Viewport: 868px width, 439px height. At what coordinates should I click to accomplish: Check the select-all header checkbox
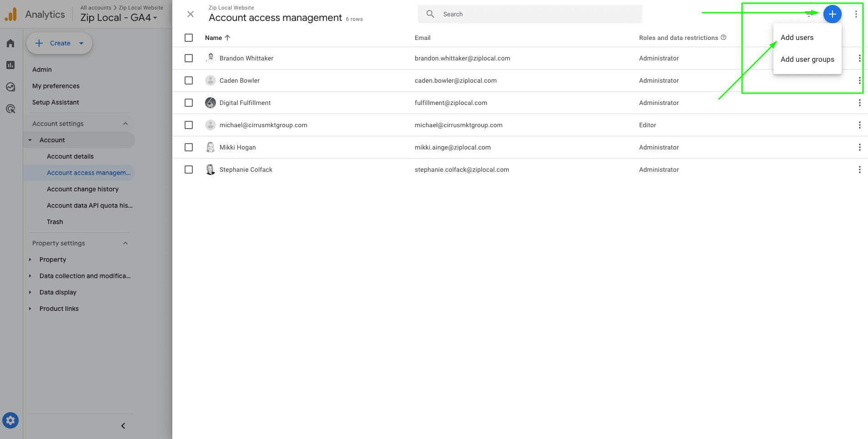click(x=189, y=38)
